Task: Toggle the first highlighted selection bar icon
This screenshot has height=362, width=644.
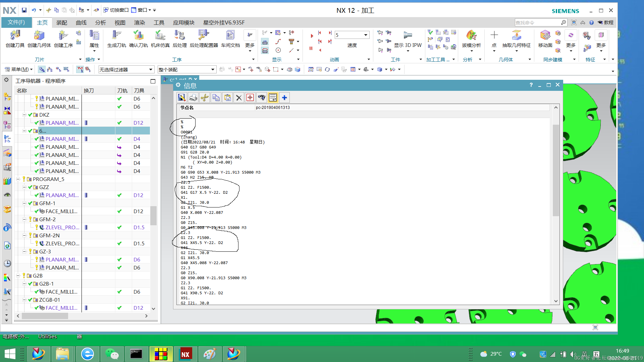Action: pos(42,69)
